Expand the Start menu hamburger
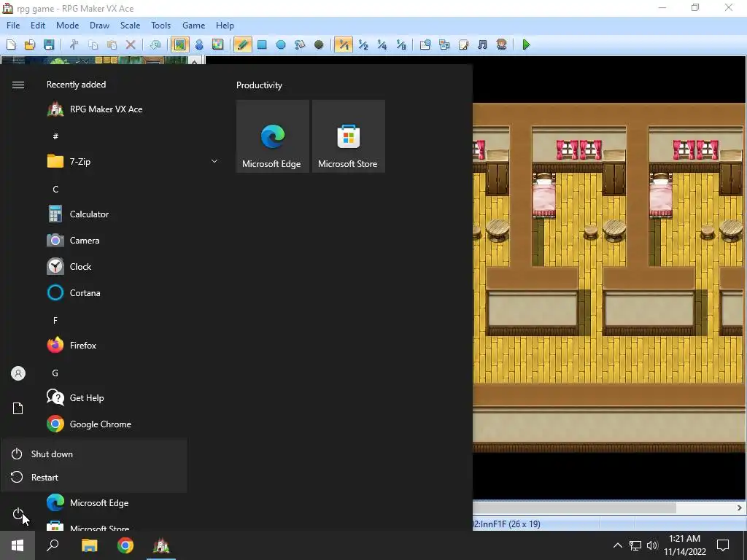The image size is (747, 560). pos(18,85)
